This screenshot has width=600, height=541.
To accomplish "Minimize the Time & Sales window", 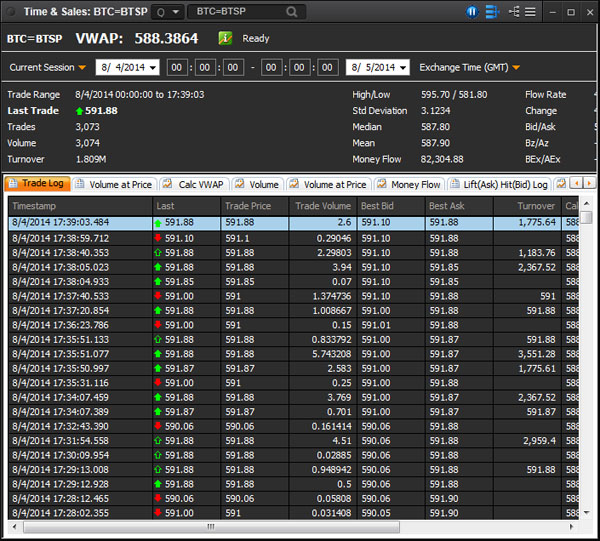I will [553, 12].
